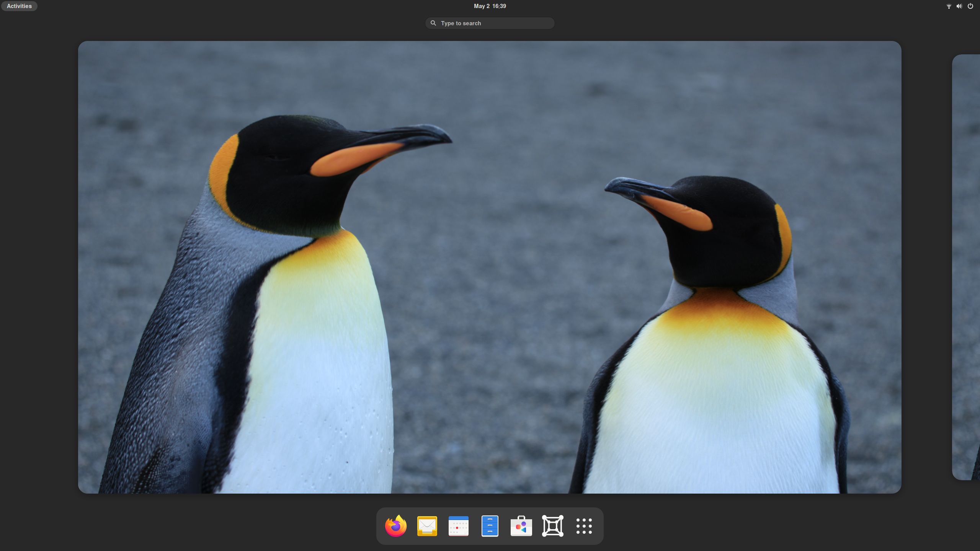Image resolution: width=980 pixels, height=551 pixels.
Task: Click the magnifier icon in the search bar
Action: 433,23
